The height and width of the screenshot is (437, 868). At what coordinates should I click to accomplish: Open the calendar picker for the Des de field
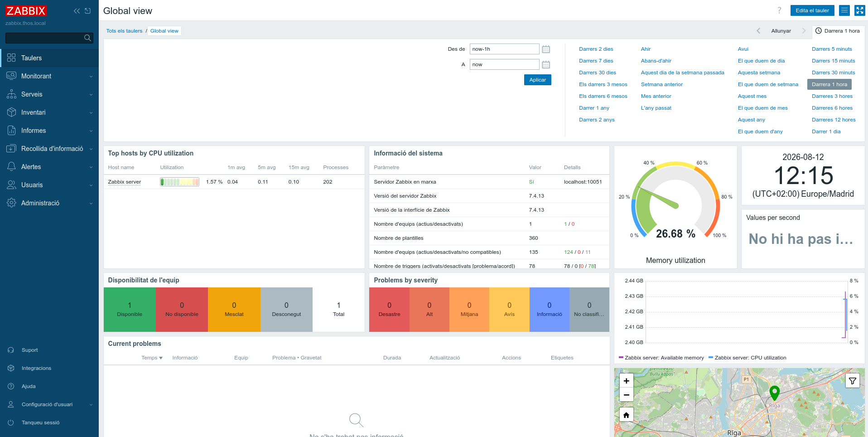click(546, 49)
